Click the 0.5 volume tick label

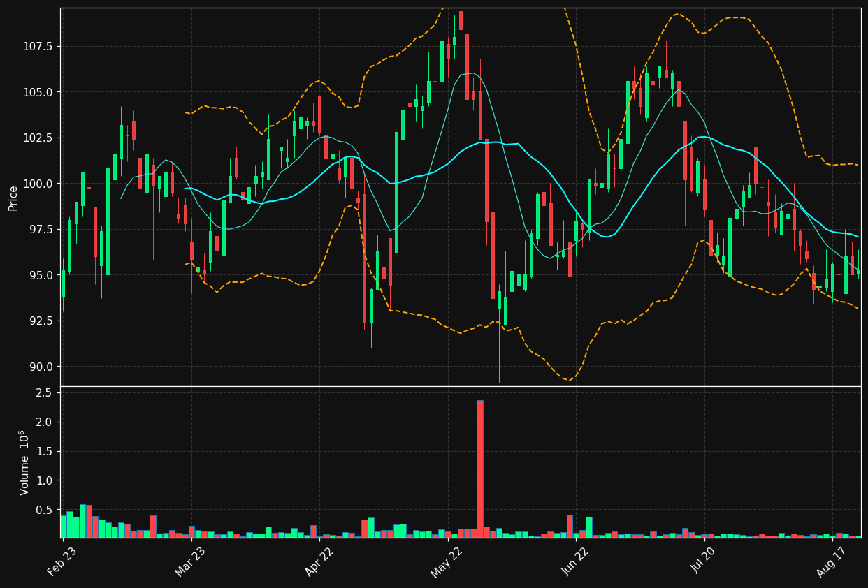[44, 510]
